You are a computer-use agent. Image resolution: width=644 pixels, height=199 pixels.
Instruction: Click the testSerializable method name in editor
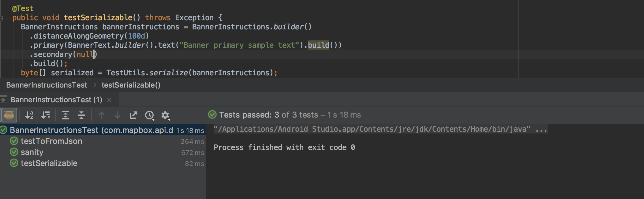click(98, 18)
